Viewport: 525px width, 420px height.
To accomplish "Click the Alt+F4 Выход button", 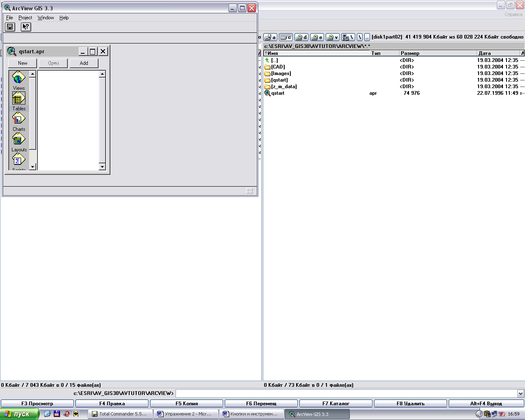I will (486, 404).
